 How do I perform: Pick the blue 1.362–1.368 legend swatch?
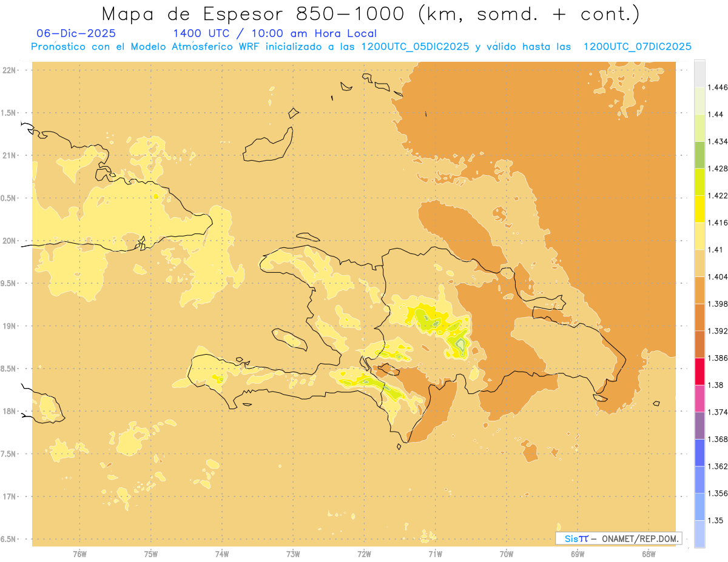coord(699,453)
